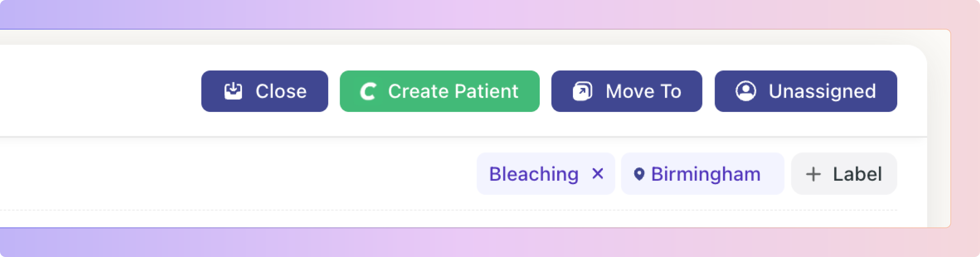Add a new Label
This screenshot has width=980, height=257.
tap(844, 174)
